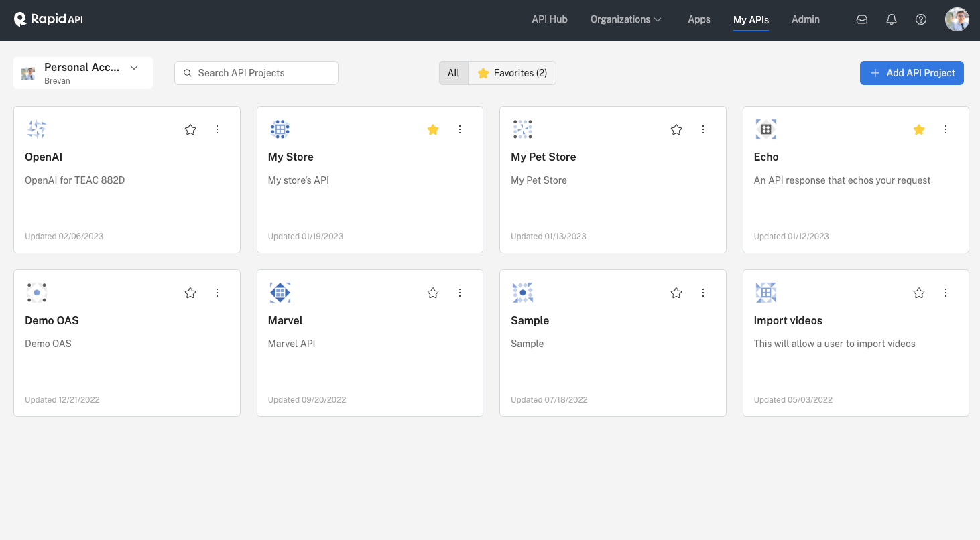
Task: Open the inbox messages icon
Action: (861, 19)
